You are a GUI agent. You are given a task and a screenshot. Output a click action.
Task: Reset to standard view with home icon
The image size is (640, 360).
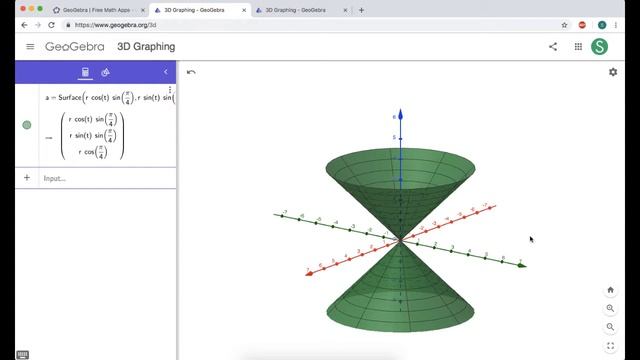[x=610, y=290]
